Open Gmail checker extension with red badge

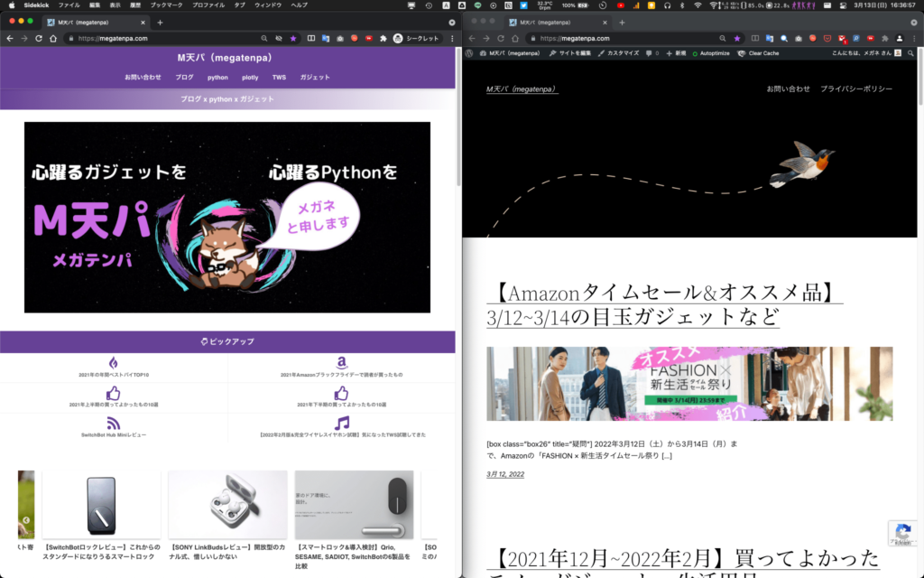[842, 39]
